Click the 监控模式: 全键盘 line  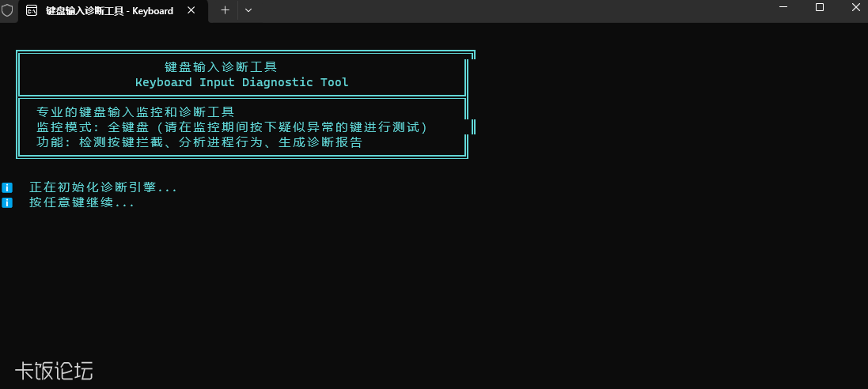(232, 127)
